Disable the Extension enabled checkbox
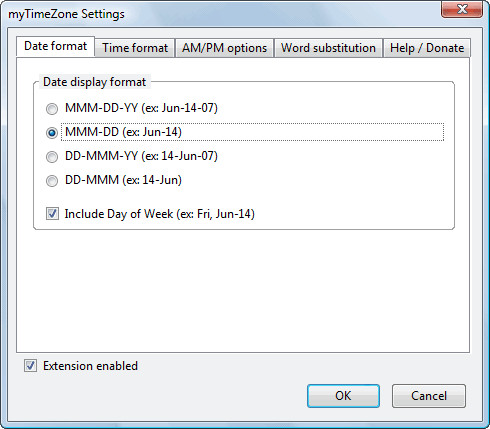490x429 pixels. coord(30,366)
